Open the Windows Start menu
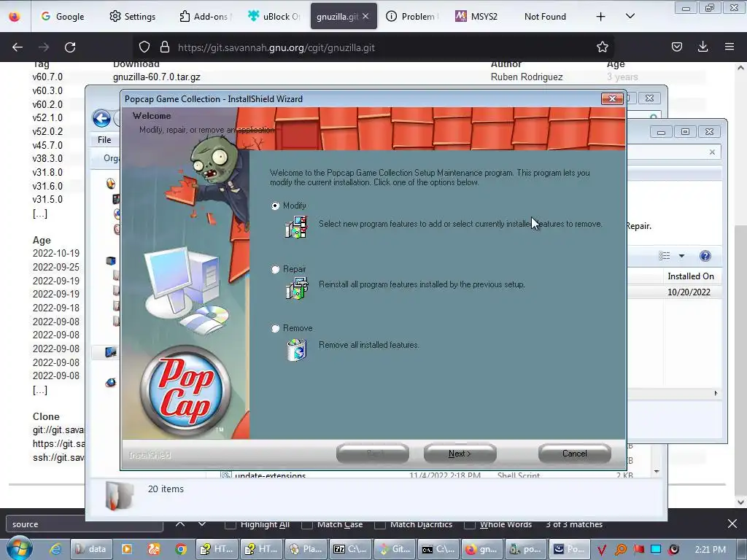This screenshot has height=560, width=747. (20, 548)
